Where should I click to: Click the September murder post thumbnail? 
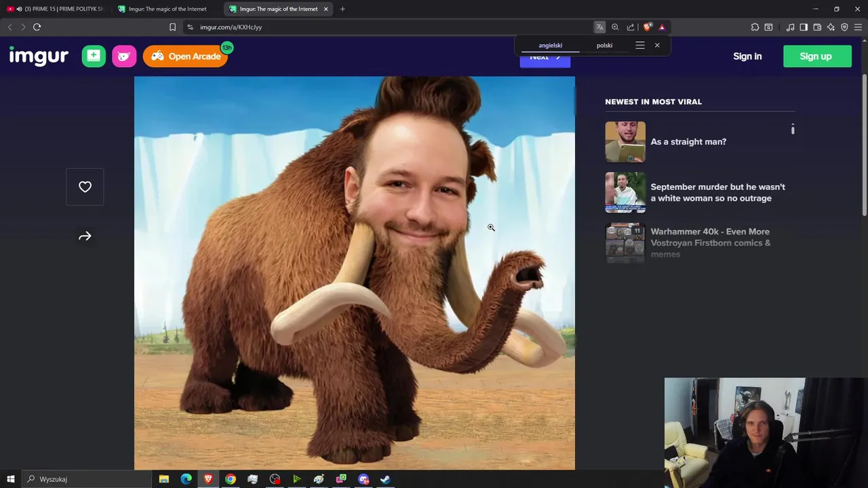coord(625,192)
